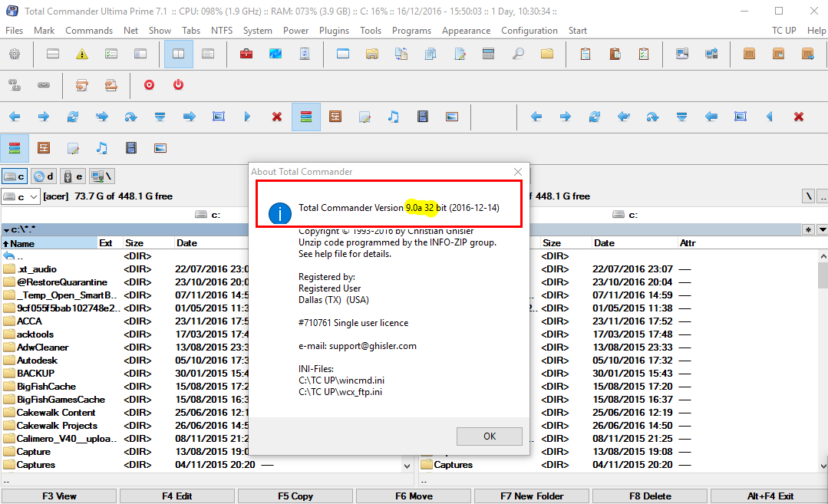Select the Cakewalk Projects folder row
The height and width of the screenshot is (504, 828).
[x=126, y=425]
